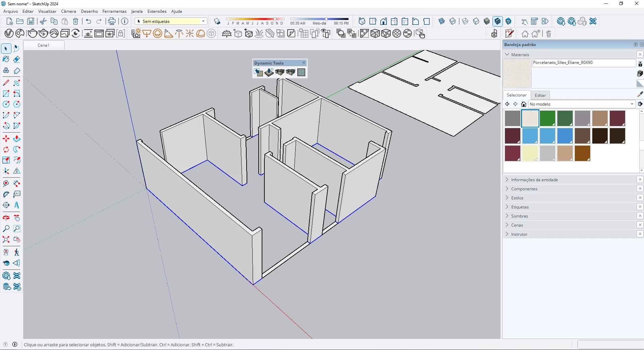Click the first Dynamic Tools icon
The width and height of the screenshot is (644, 350).
point(258,72)
